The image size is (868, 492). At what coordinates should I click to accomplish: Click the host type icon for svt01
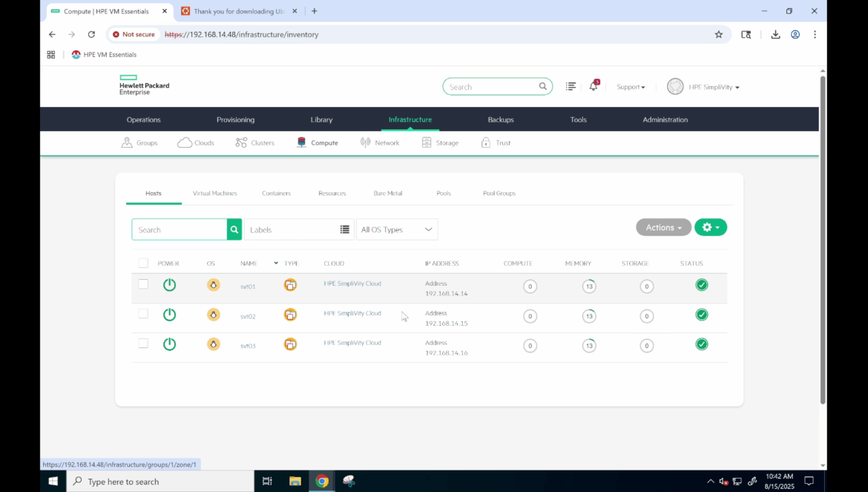(x=290, y=285)
